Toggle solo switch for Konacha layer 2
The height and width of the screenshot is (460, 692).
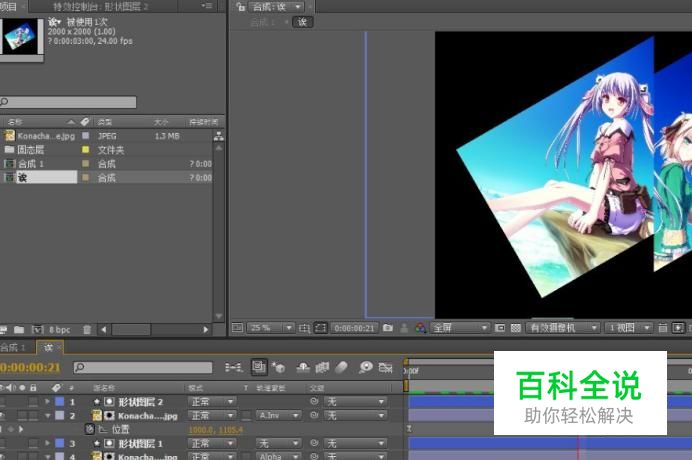(x=22, y=415)
